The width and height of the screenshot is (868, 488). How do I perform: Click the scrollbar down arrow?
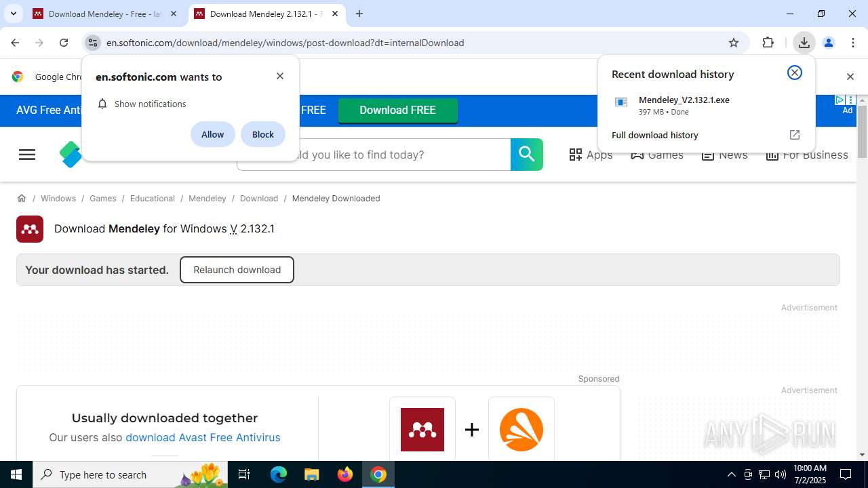click(x=862, y=455)
